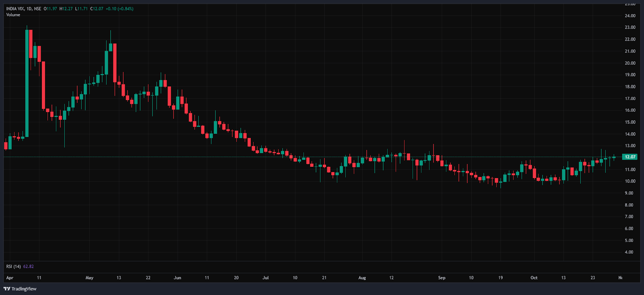Click the Apr label on time axis
Viewport: 644px width, 295px height.
[10, 278]
